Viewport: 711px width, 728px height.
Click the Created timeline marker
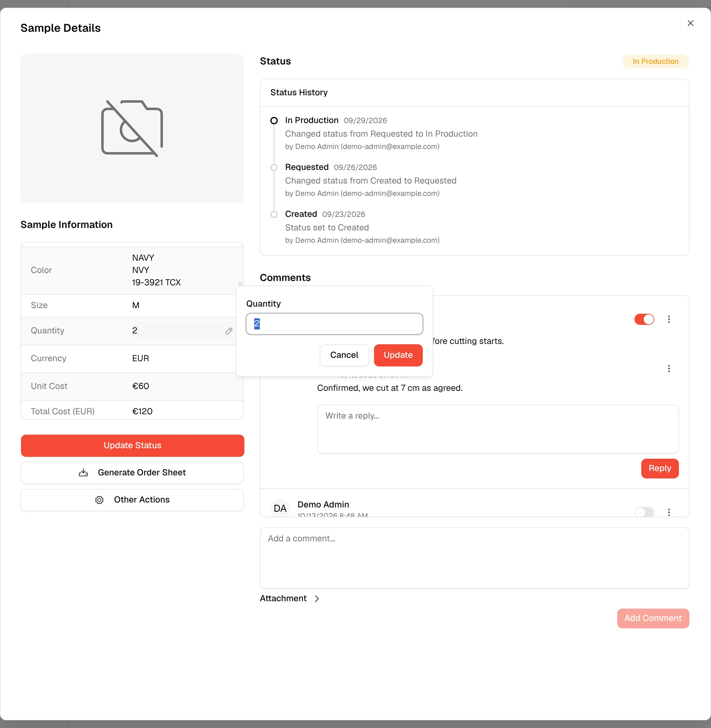[274, 214]
